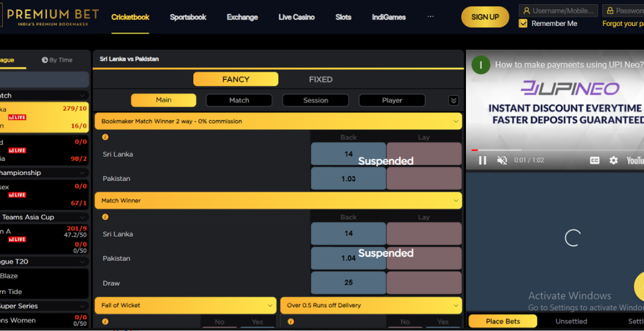Switch to the FANCY tab
Viewport: 644px width, 331px height.
pyautogui.click(x=236, y=79)
